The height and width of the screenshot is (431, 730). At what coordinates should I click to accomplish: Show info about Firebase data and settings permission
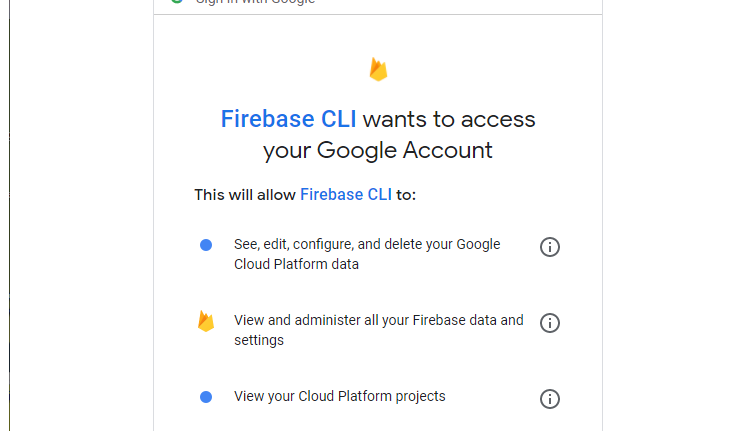(x=549, y=323)
